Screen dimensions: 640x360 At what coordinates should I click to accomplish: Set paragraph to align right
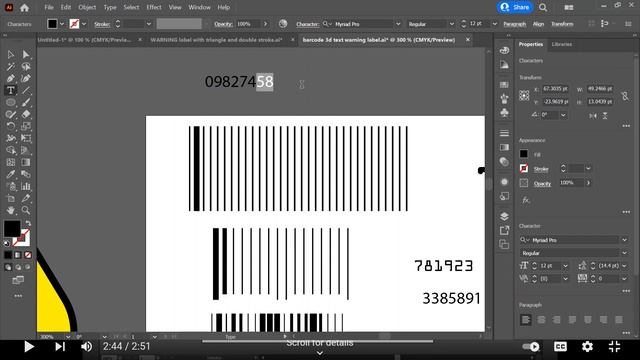coord(556,320)
